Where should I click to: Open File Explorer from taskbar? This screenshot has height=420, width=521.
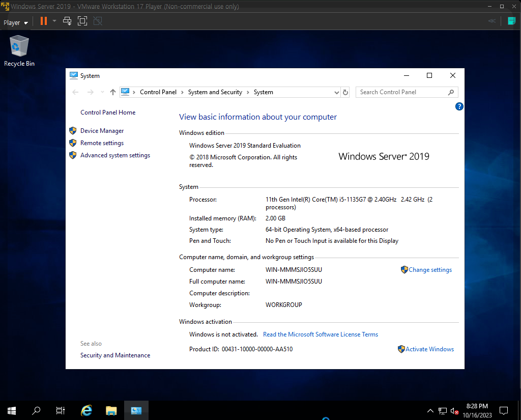pyautogui.click(x=111, y=411)
